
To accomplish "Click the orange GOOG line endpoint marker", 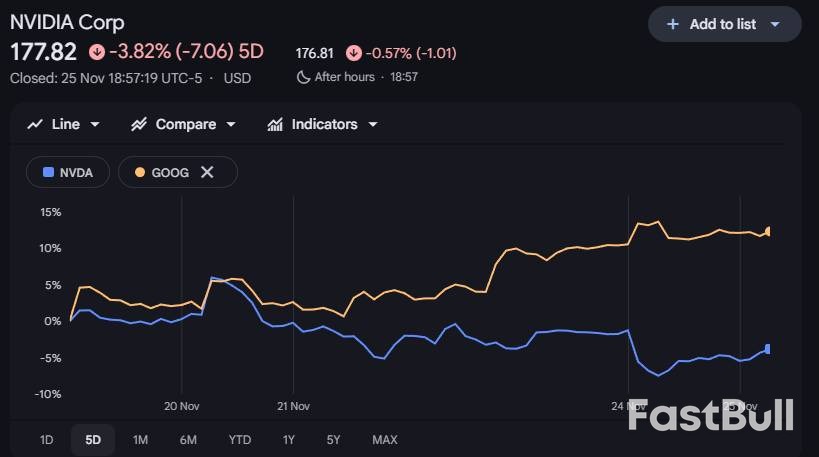I will coord(769,231).
